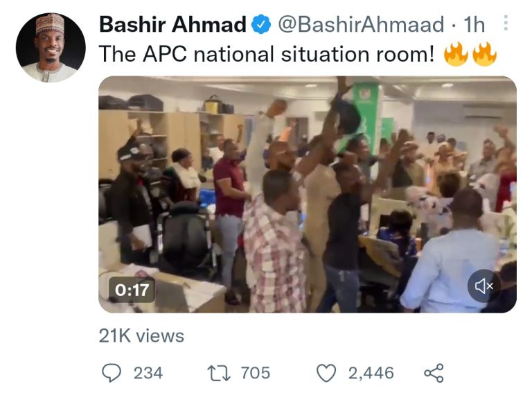Click the reply speech bubble icon
Image resolution: width=532 pixels, height=393 pixels.
click(112, 373)
